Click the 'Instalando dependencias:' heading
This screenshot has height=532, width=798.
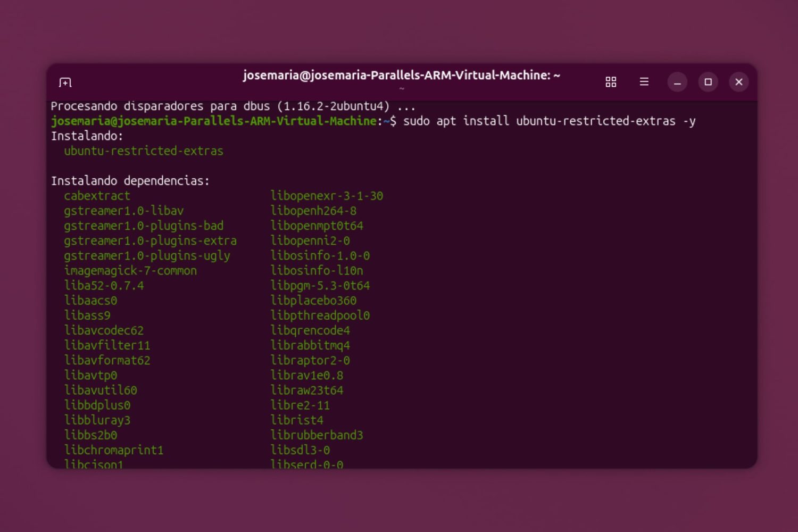130,181
